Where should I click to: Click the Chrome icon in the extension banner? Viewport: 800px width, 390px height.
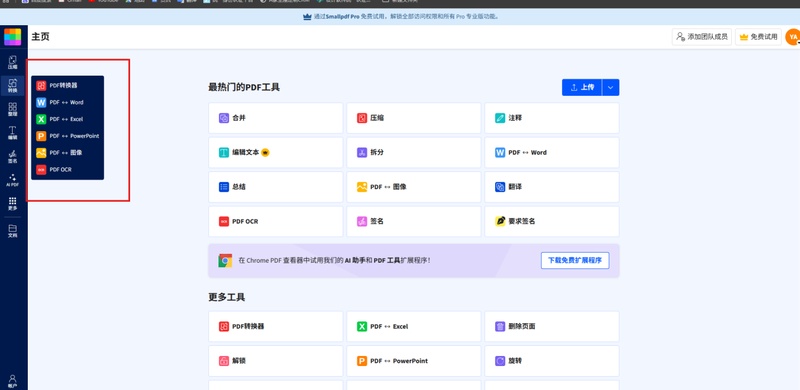[225, 260]
